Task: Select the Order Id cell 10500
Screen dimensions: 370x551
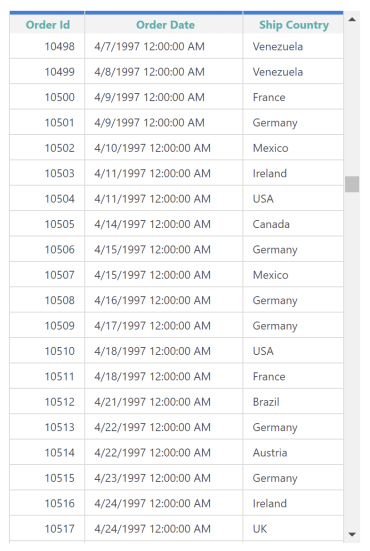Action: 47,97
